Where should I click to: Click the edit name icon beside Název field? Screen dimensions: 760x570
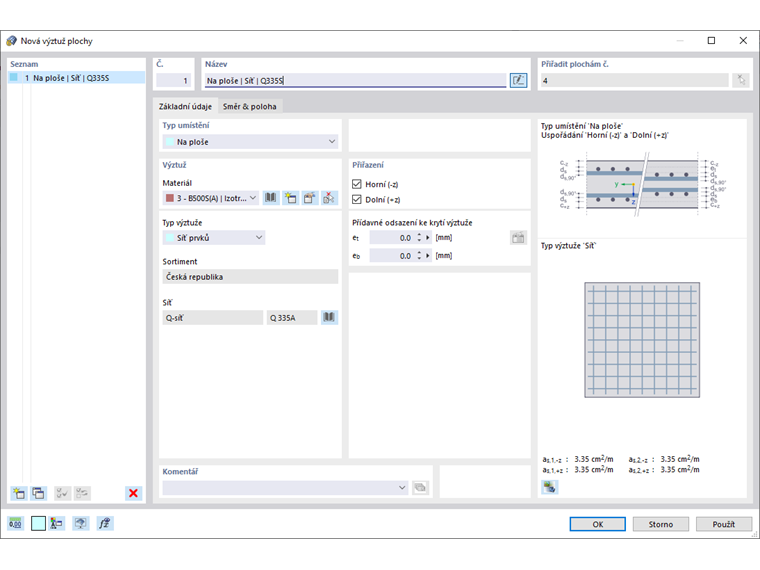(518, 80)
